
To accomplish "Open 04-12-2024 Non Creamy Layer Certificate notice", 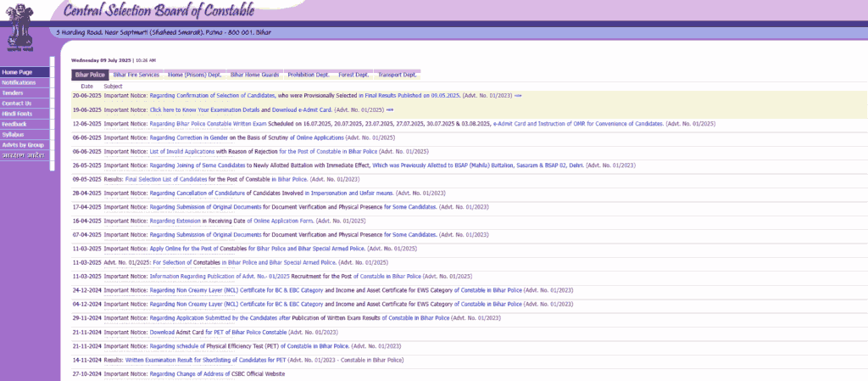I will (x=236, y=304).
